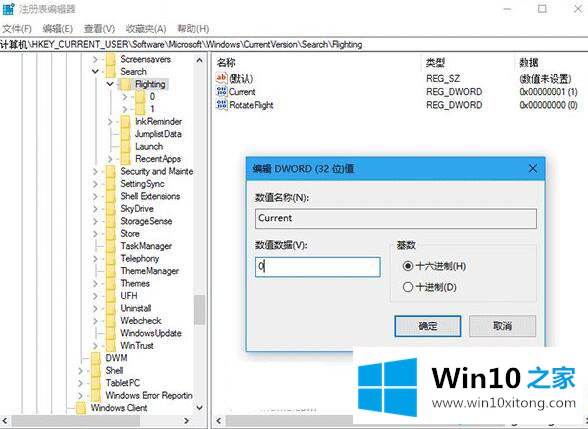The width and height of the screenshot is (588, 429).
Task: Open the 收藏夹(A) menu
Action: coord(146,29)
